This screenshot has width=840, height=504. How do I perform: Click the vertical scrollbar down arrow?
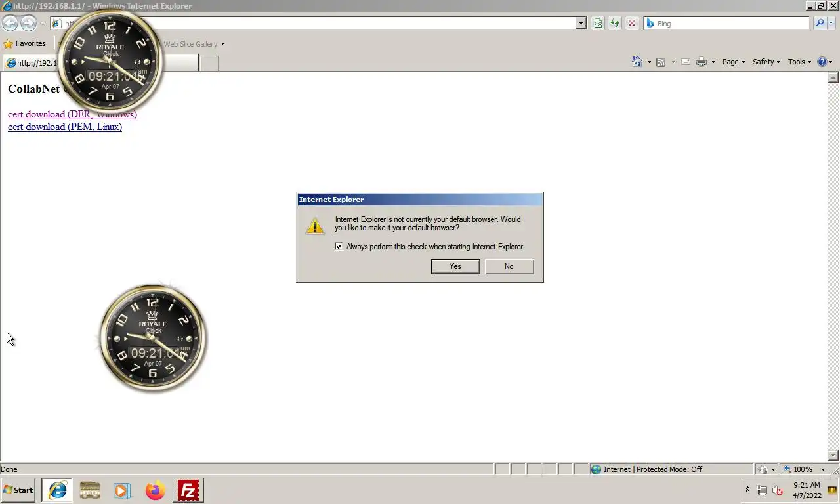click(x=833, y=455)
